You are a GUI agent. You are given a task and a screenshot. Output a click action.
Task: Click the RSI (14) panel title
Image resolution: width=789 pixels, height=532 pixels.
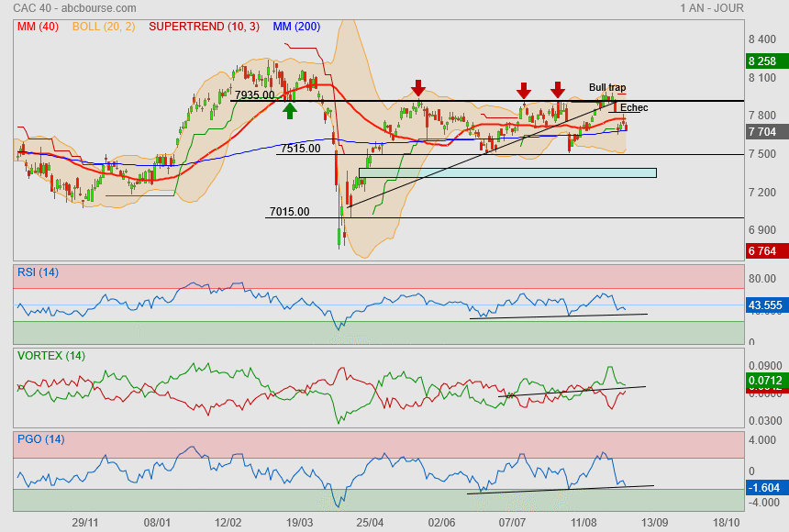tap(39, 272)
